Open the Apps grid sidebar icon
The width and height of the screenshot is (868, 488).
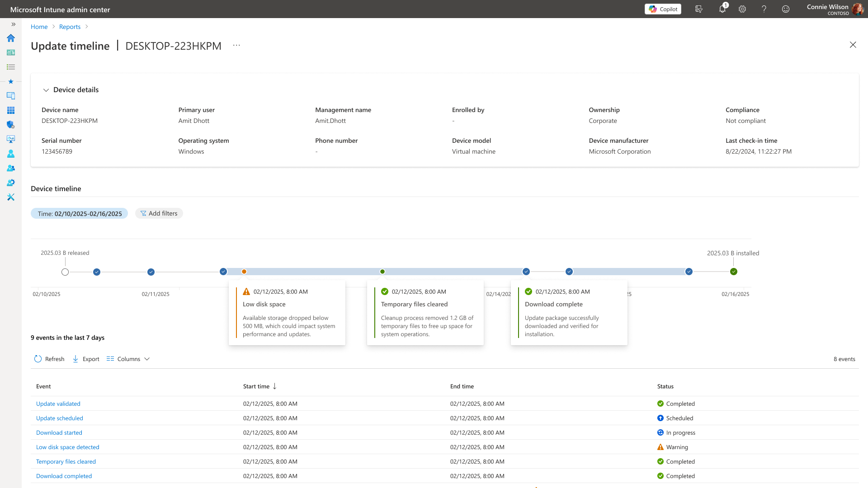(x=11, y=110)
